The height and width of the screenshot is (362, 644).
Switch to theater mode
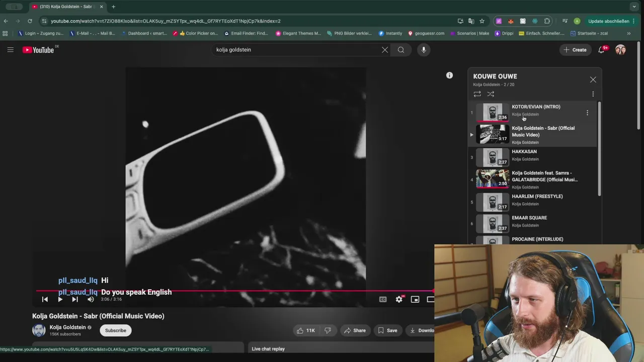point(431,299)
